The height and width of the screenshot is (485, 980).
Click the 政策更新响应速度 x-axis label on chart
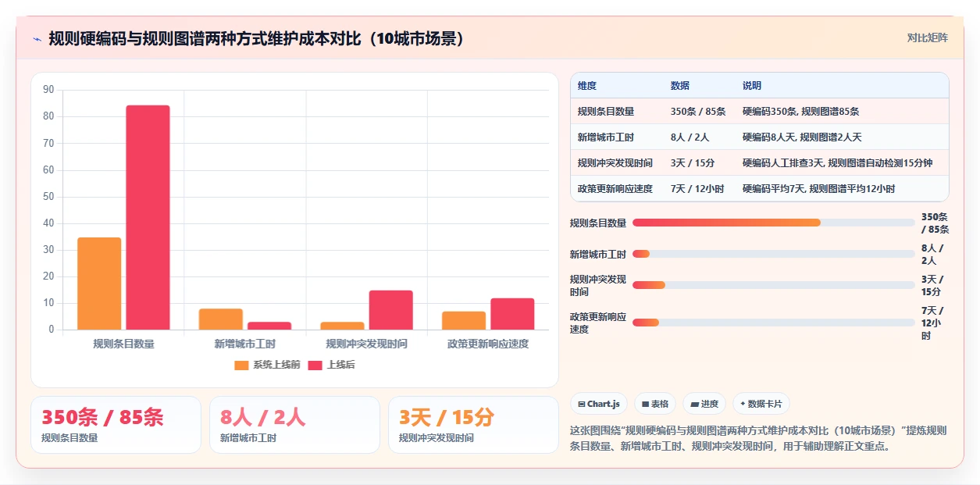[x=488, y=344]
